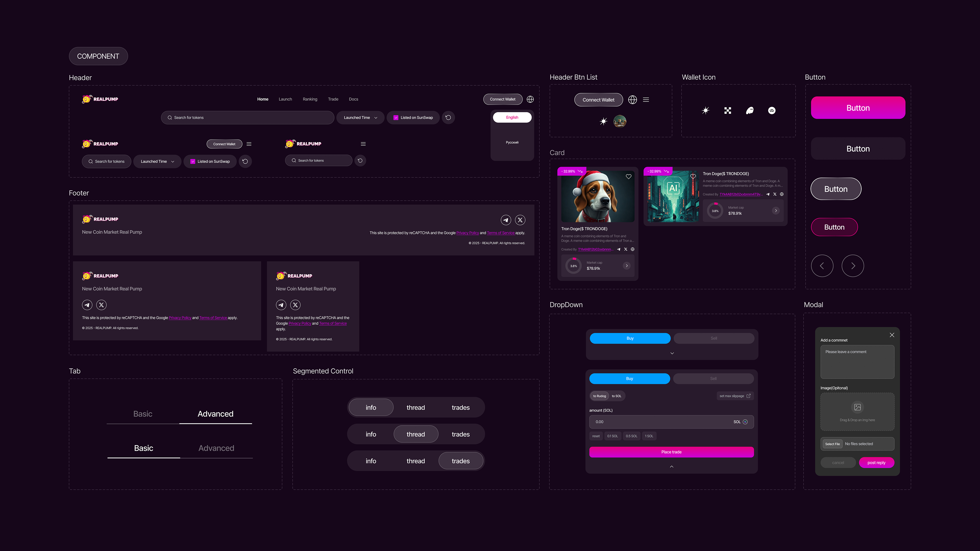Click the Telegram icon in top footer
Screen dimensions: 980x551
(x=506, y=220)
